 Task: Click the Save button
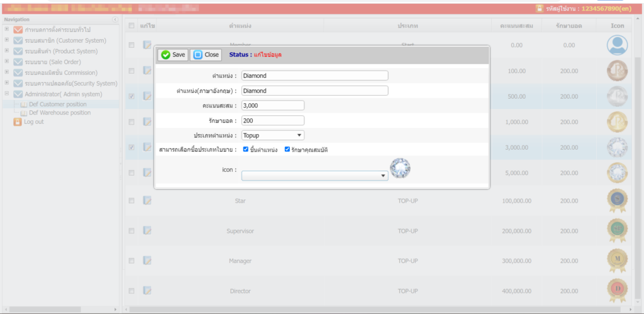point(173,55)
